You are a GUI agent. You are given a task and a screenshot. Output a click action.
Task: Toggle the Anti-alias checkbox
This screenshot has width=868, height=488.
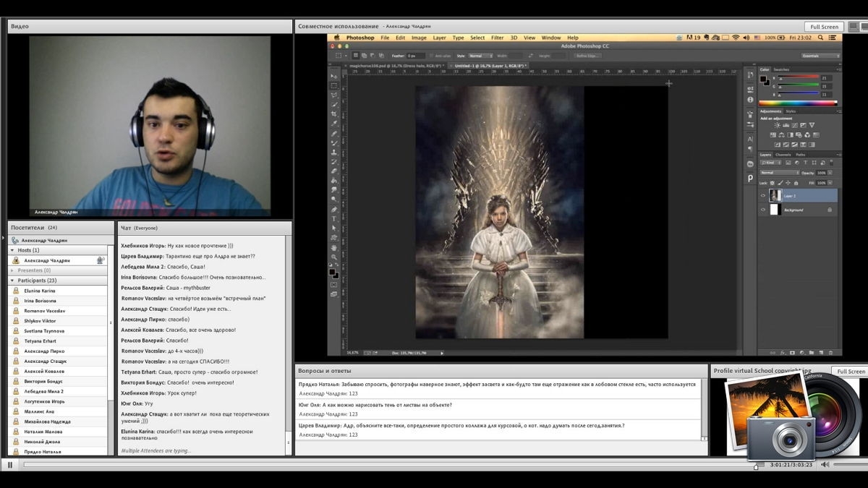pos(431,56)
